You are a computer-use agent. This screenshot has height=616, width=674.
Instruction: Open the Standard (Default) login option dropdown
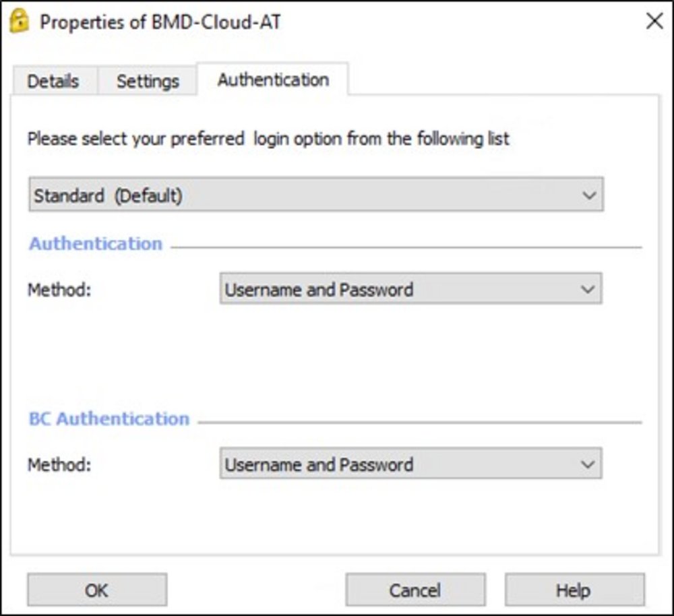(x=315, y=195)
